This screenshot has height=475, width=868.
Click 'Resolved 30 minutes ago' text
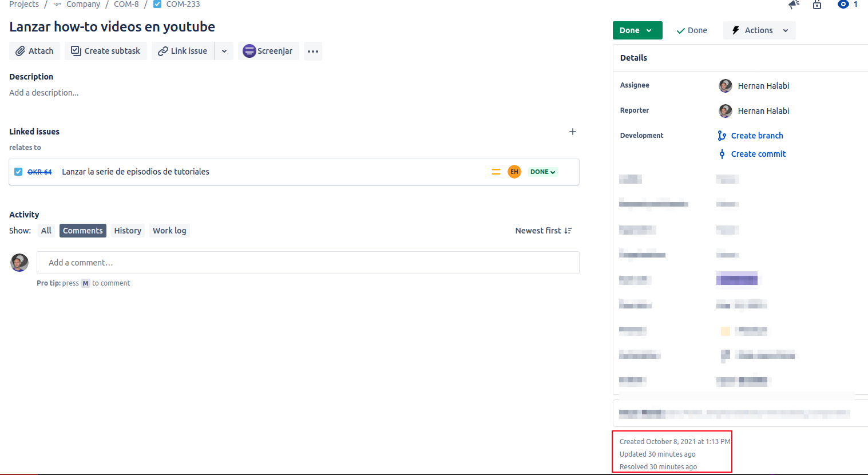658,467
